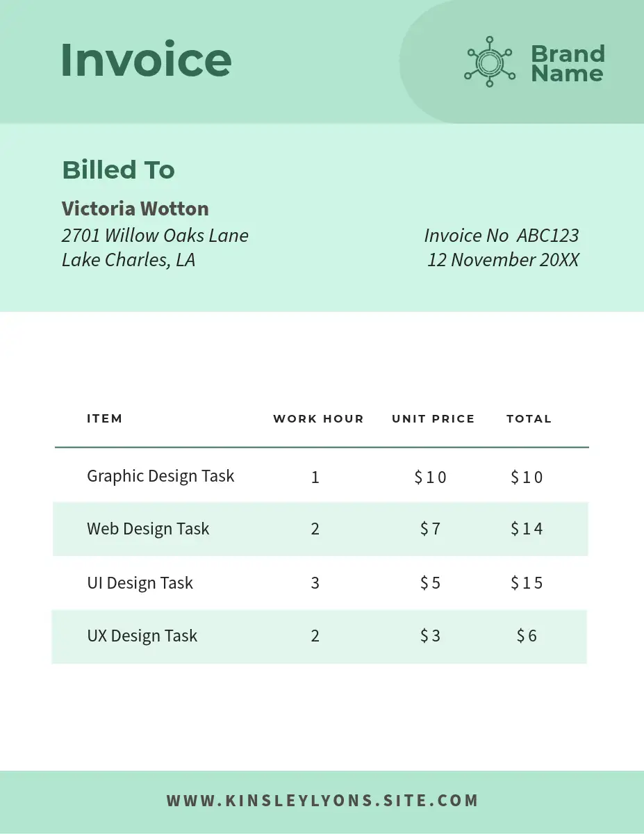Click the UNIT PRICE column header
The width and height of the screenshot is (644, 834).
coord(433,418)
